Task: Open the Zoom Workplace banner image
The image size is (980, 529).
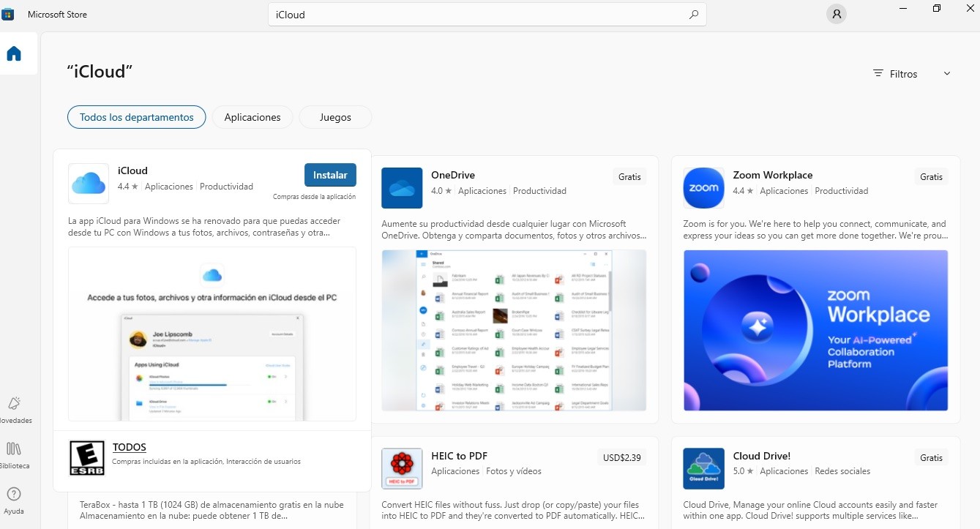Action: point(815,330)
